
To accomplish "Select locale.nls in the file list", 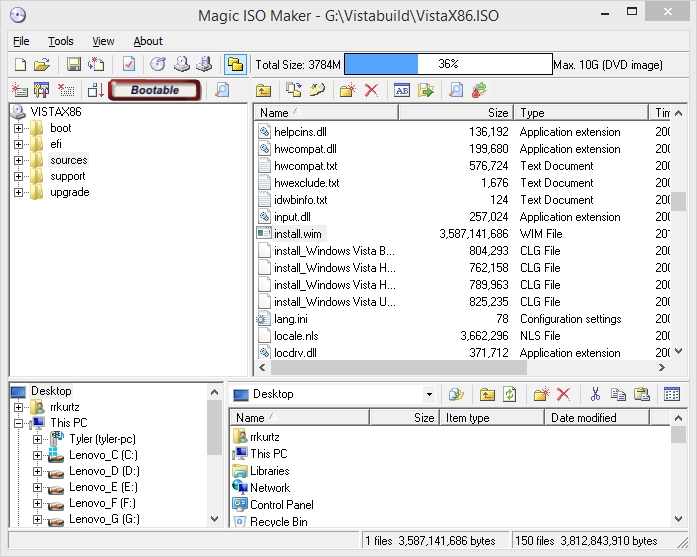I will [x=296, y=336].
